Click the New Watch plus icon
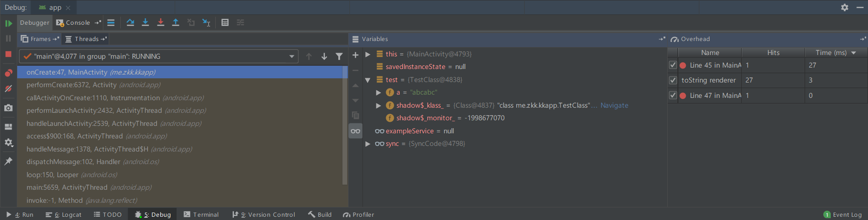Viewport: 868px width, 220px height. coord(355,55)
